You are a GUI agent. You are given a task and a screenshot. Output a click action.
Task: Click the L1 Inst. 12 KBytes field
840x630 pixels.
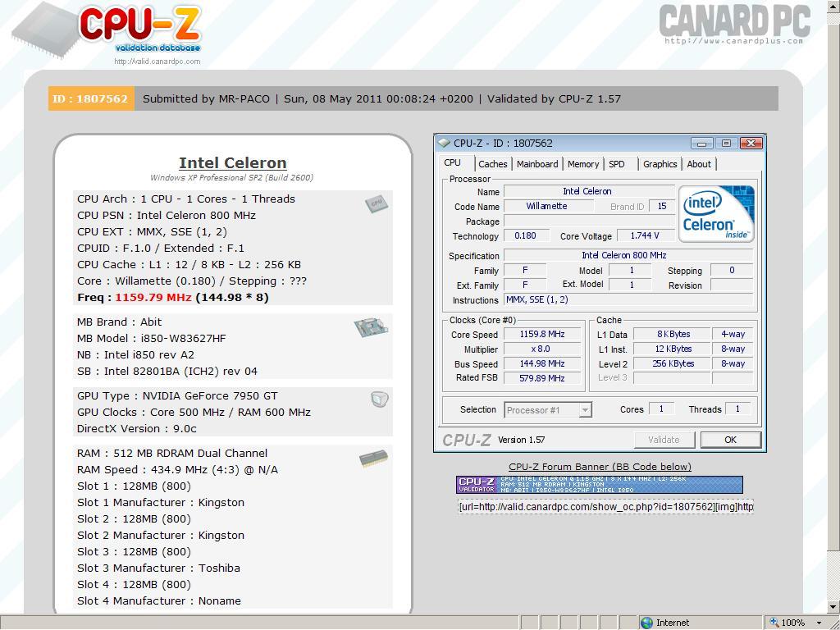point(673,349)
